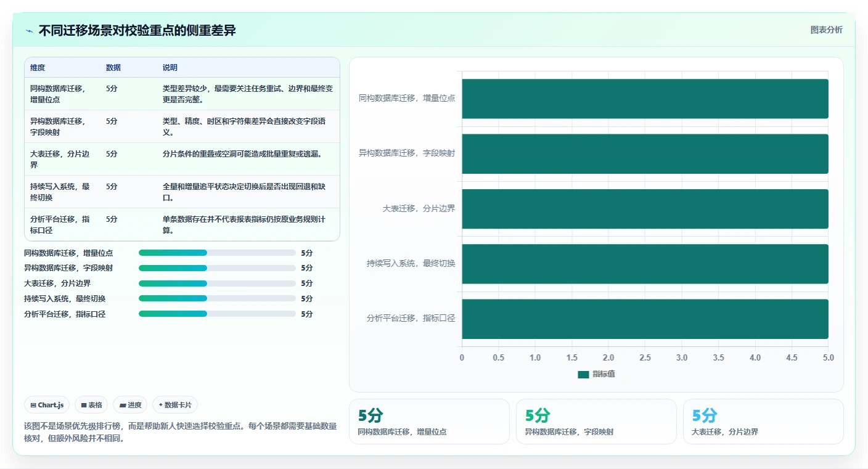Click the chart bar for 异构数据库迁移，字段映射
This screenshot has height=469, width=868.
pyautogui.click(x=645, y=153)
